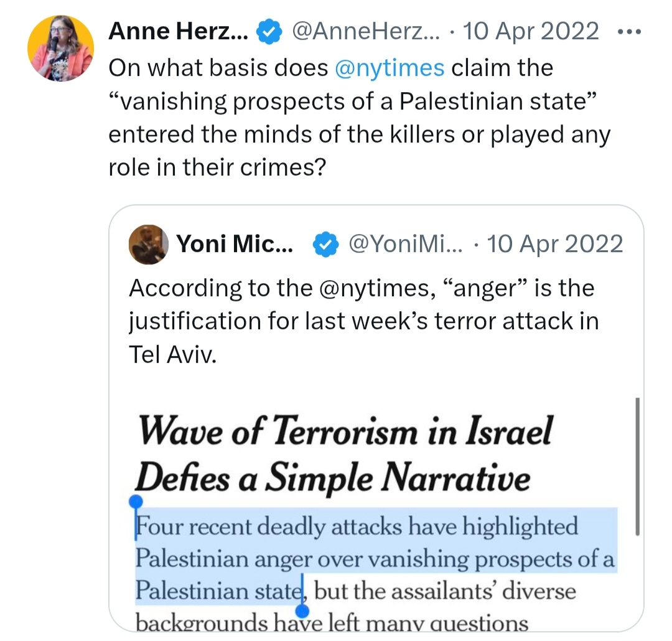Screen dimensions: 672x641
Task: Open quoted tweet text about terror attack
Action: pyautogui.click(x=363, y=321)
